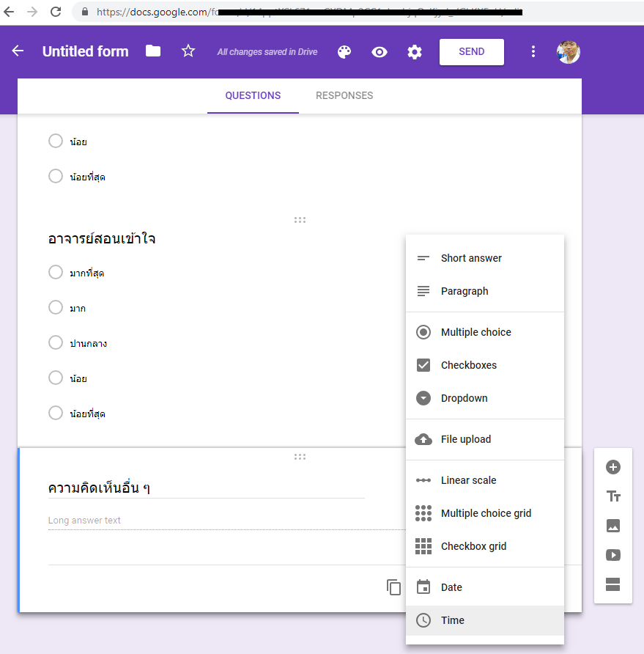Select the มากที่สุด radio option
The width and height of the screenshot is (644, 654).
56,273
